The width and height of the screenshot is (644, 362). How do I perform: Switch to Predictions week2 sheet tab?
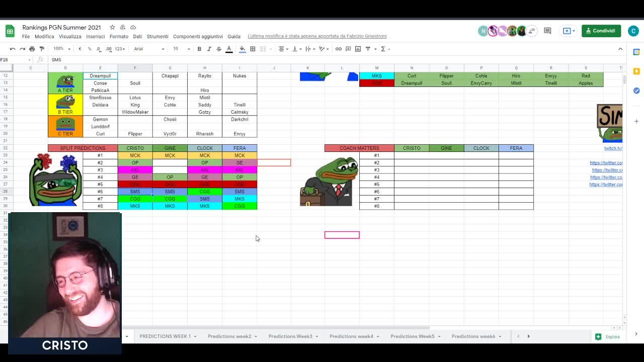point(232,336)
